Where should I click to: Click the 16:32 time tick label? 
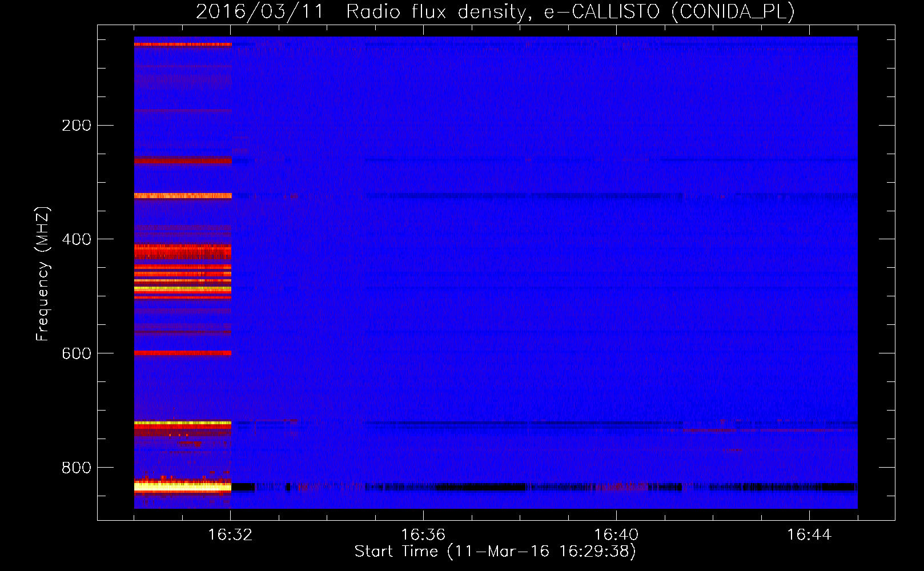pos(230,535)
